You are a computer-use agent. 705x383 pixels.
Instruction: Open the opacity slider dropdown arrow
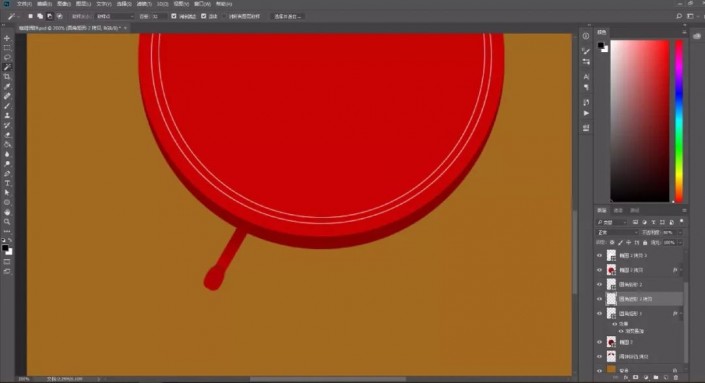[x=680, y=232]
